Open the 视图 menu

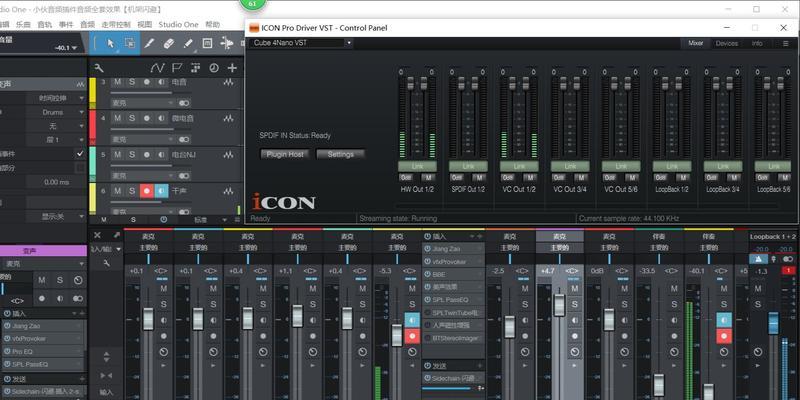pos(145,24)
